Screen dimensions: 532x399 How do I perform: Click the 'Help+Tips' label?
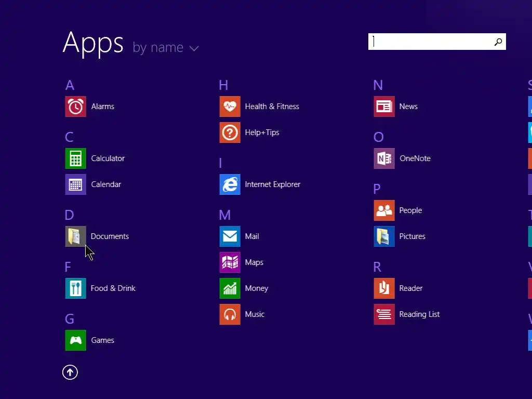pyautogui.click(x=262, y=132)
